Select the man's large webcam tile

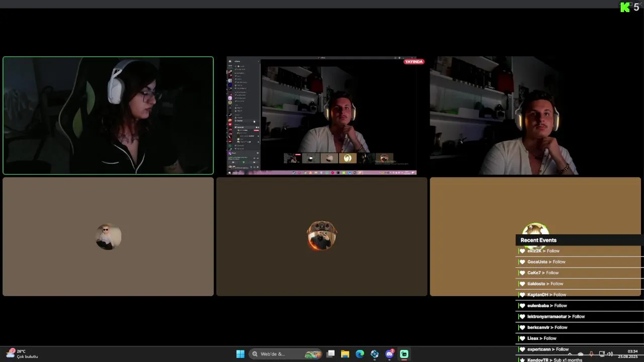535,116
